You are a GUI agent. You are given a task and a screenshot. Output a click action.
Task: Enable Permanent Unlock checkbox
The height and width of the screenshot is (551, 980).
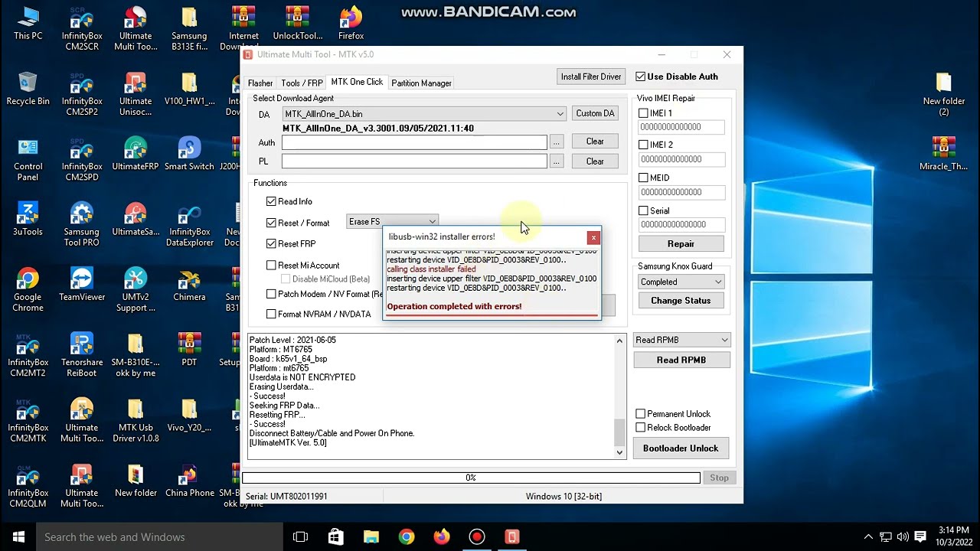[x=641, y=414]
